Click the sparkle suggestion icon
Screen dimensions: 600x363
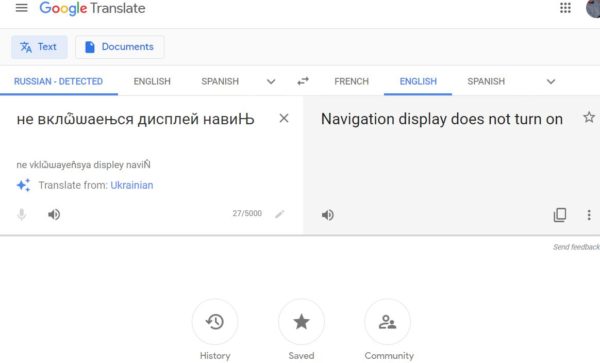[x=23, y=185]
